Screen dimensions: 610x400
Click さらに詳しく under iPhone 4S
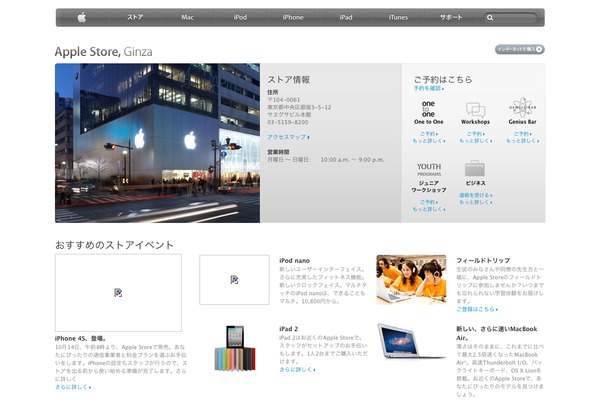[73, 387]
